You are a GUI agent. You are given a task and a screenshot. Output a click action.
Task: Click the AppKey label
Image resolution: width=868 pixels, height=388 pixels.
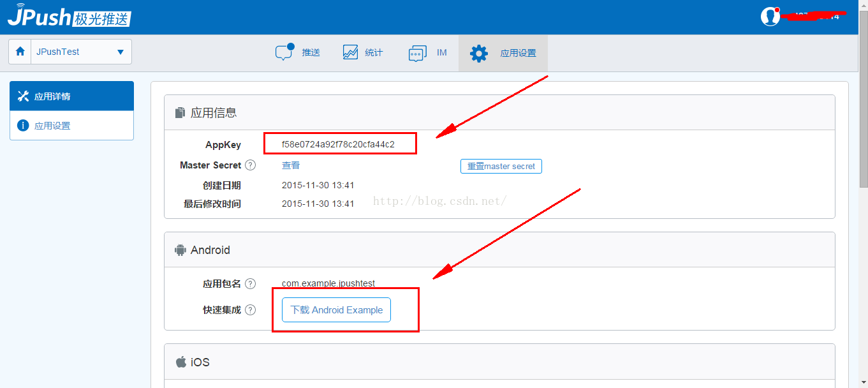pyautogui.click(x=223, y=145)
